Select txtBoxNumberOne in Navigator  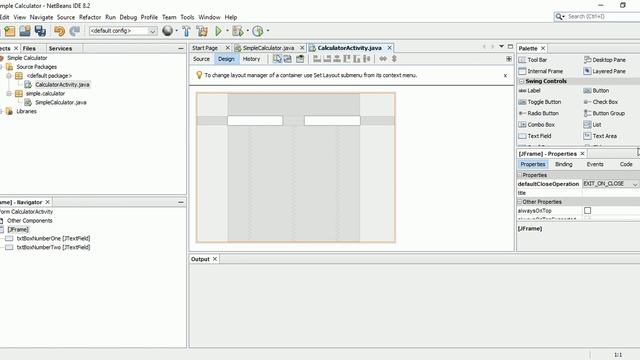click(53, 238)
